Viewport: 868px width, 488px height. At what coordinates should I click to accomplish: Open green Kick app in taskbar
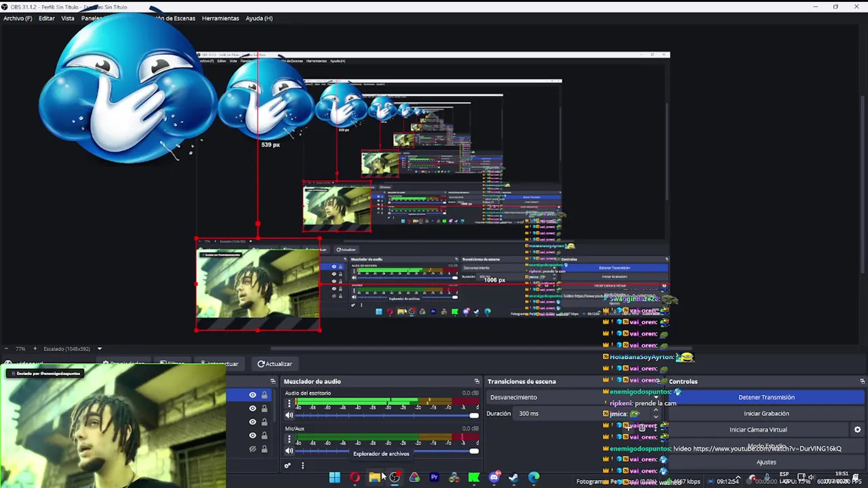474,478
